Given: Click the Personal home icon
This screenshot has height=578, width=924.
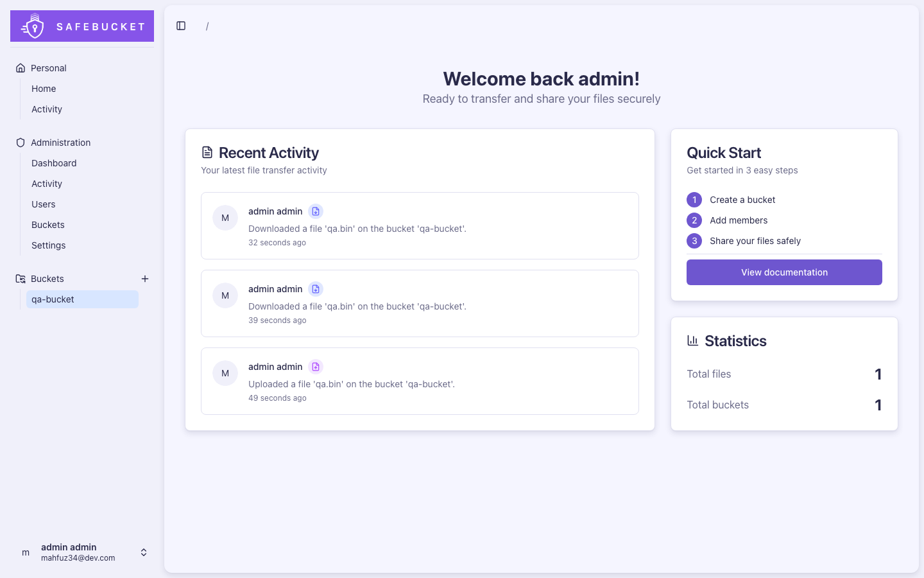Looking at the screenshot, I should 21,68.
